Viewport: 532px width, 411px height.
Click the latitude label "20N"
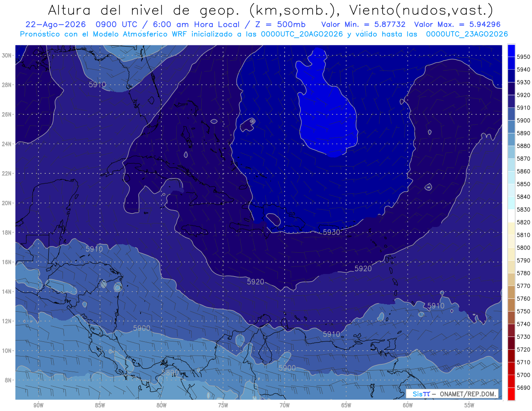[x=7, y=203]
